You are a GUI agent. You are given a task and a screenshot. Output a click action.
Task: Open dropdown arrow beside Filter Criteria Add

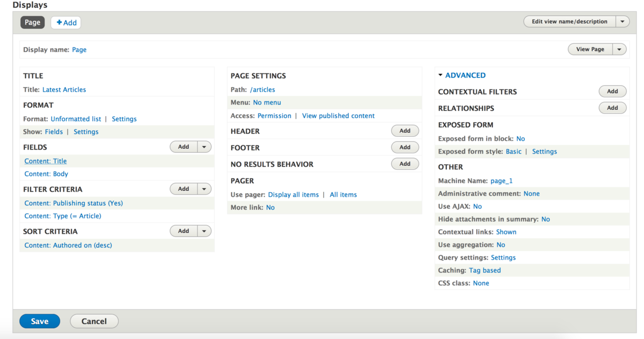204,189
